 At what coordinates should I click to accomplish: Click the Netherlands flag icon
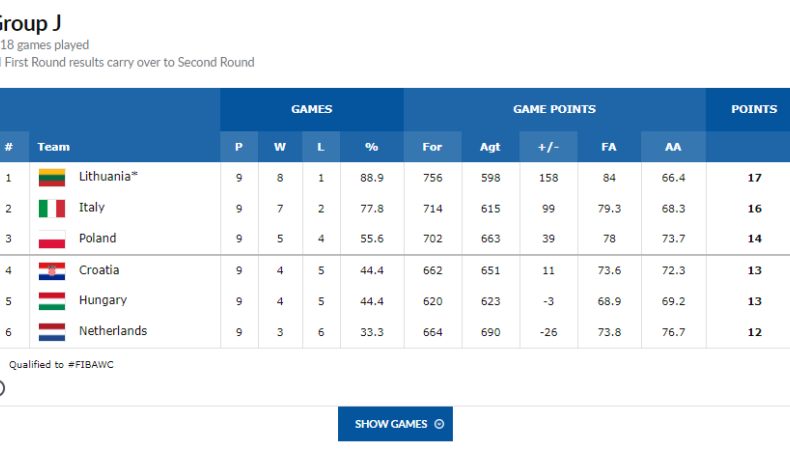(x=52, y=332)
